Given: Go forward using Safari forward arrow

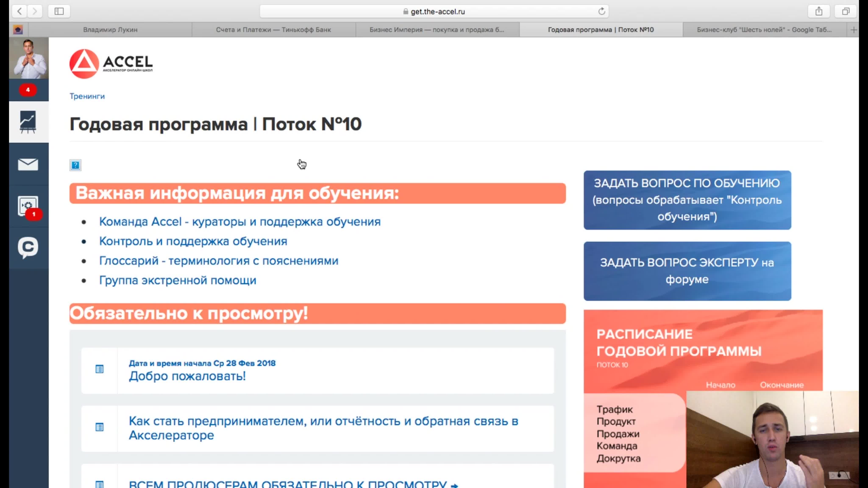Looking at the screenshot, I should click(x=35, y=11).
